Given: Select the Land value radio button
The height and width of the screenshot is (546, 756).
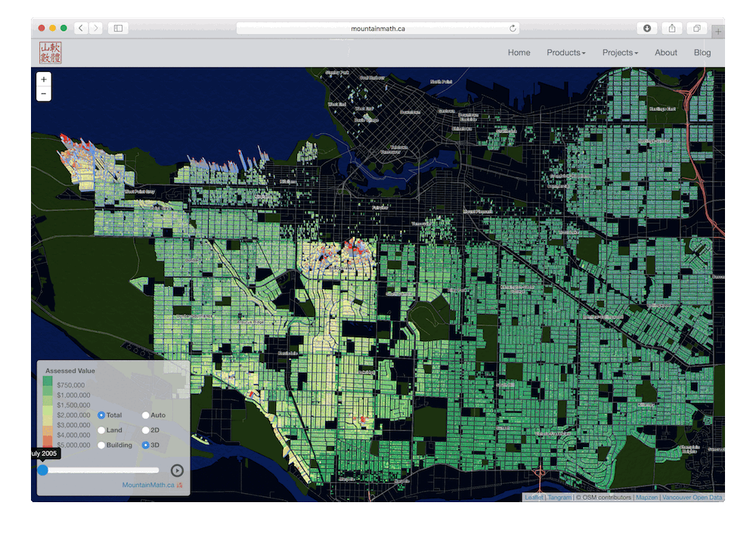Looking at the screenshot, I should pos(101,430).
